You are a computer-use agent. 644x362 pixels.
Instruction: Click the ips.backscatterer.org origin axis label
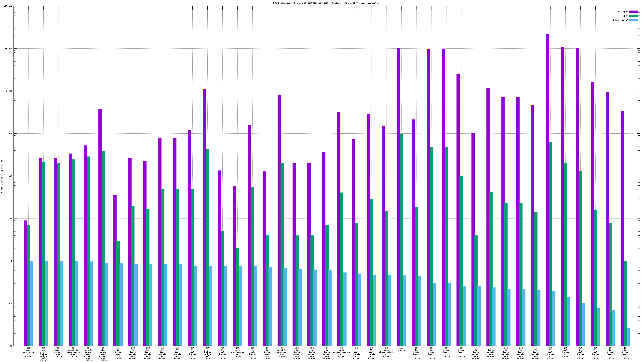341,352
